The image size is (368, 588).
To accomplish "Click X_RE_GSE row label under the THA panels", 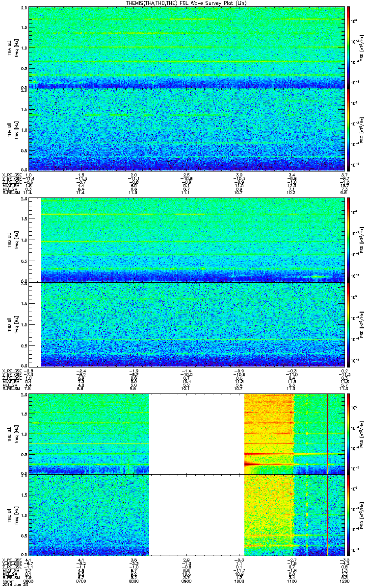I will pyautogui.click(x=12, y=174).
